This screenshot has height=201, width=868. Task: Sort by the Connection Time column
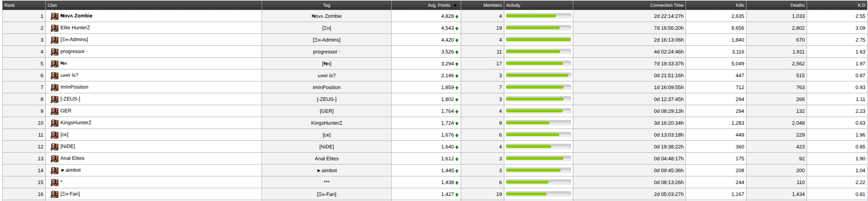click(666, 6)
